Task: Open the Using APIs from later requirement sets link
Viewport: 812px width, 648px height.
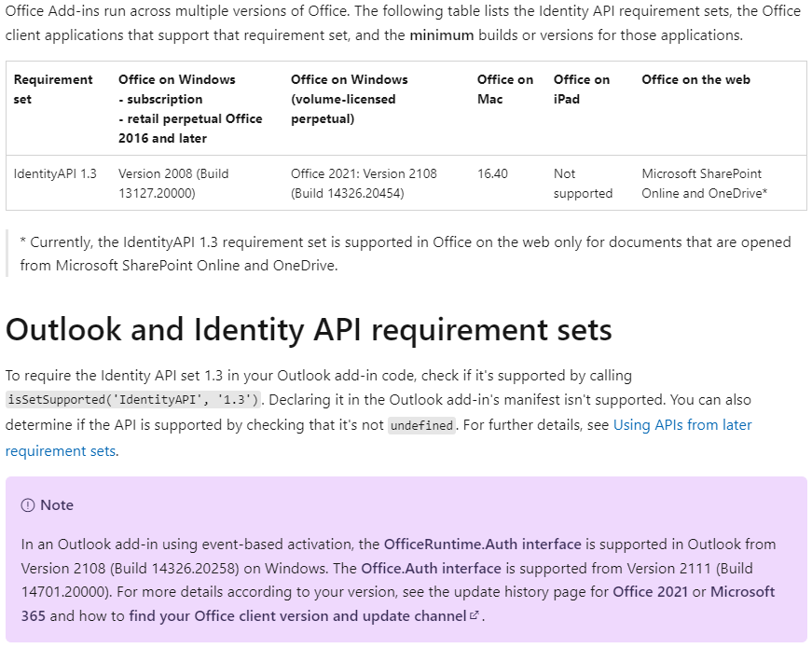Action: (x=682, y=424)
